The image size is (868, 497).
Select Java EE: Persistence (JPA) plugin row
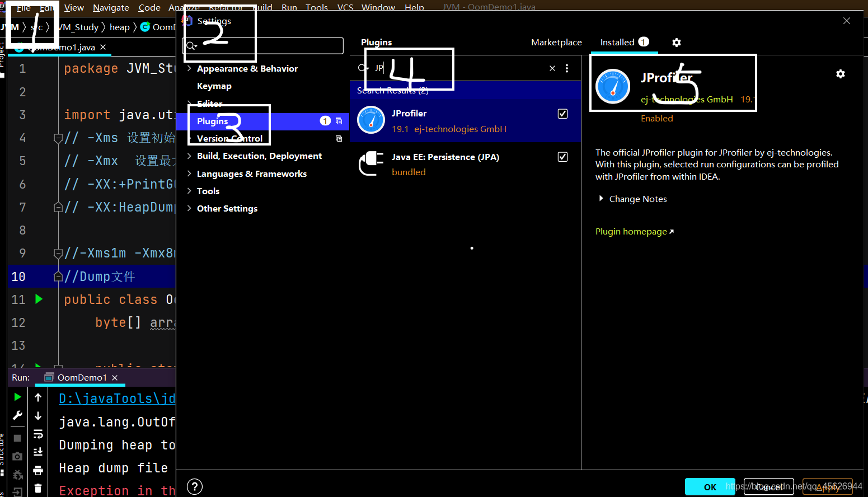pyautogui.click(x=465, y=164)
